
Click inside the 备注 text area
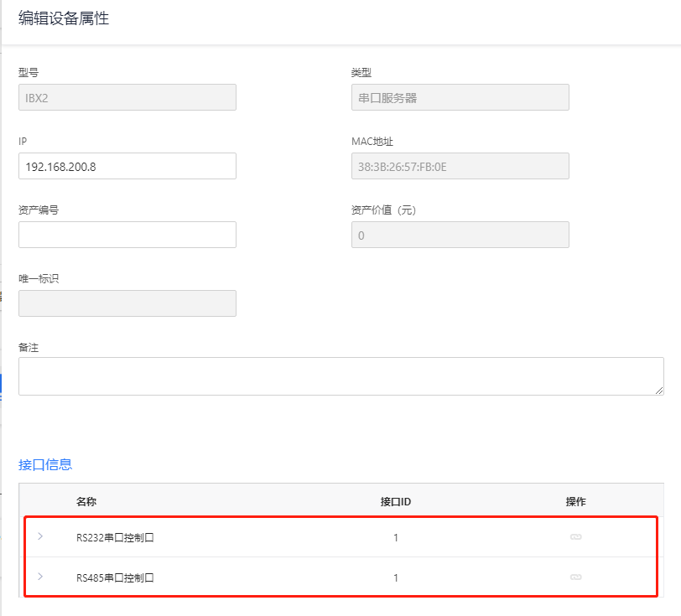tap(340, 376)
